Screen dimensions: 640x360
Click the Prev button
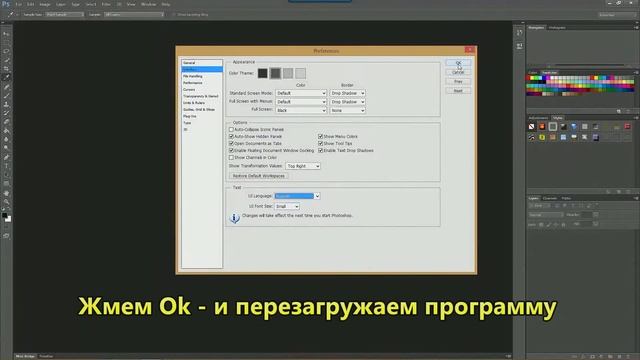tap(458, 82)
